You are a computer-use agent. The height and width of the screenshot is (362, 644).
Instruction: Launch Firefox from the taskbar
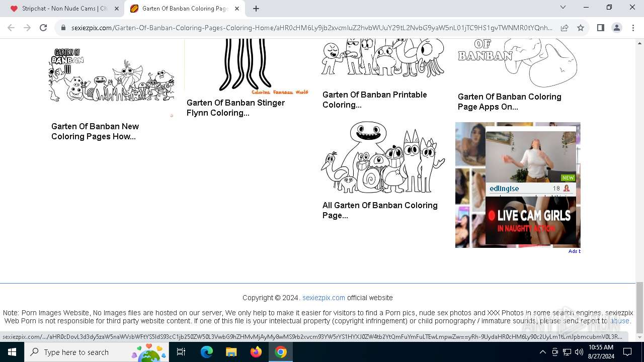coord(256,352)
